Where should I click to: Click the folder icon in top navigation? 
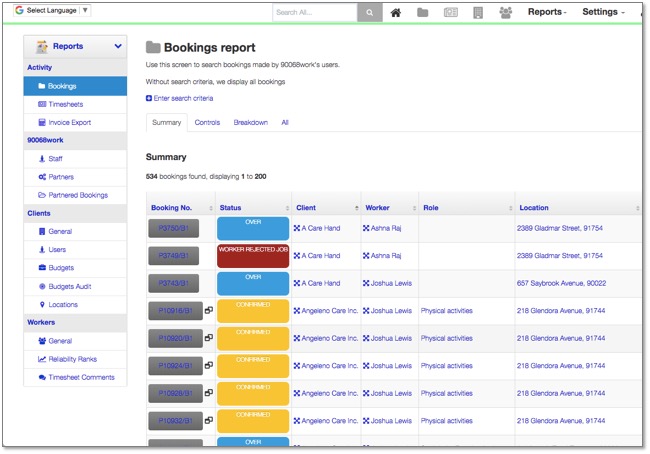coord(423,13)
